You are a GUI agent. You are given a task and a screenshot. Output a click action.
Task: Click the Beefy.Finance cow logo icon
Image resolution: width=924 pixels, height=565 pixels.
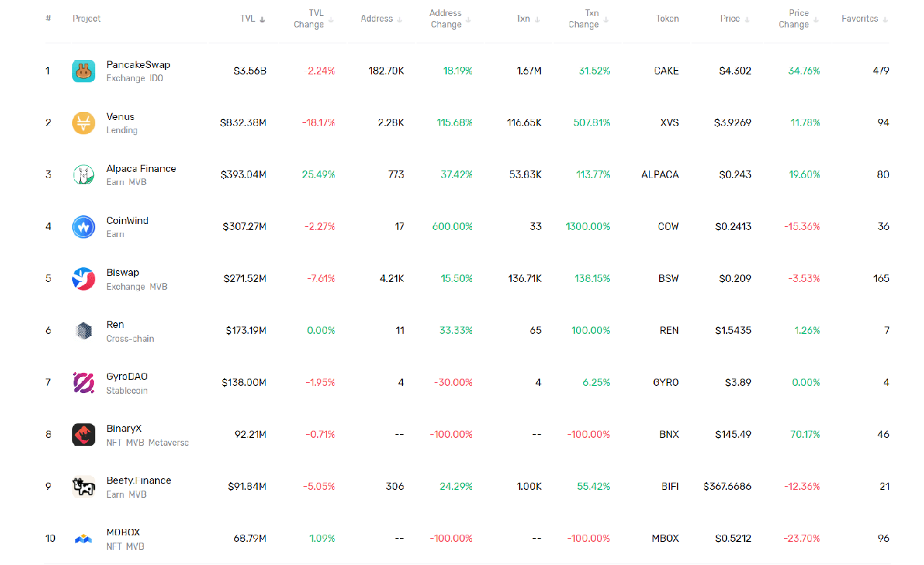(84, 487)
